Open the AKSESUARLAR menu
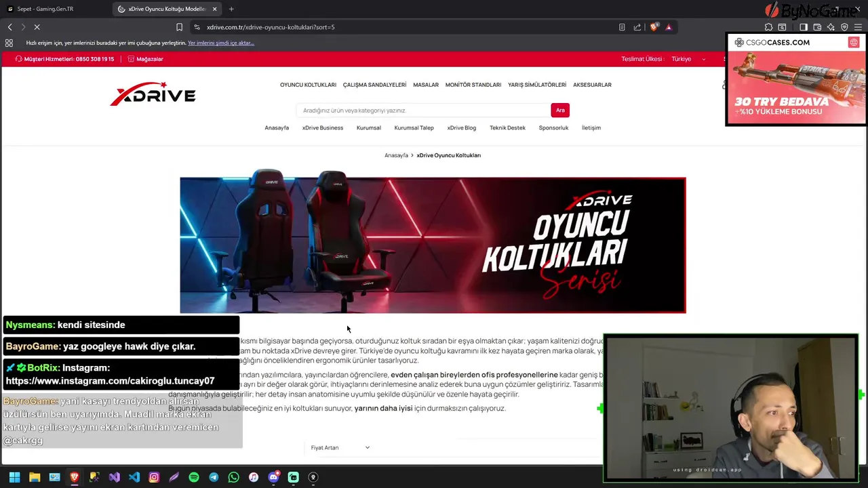The image size is (868, 488). [592, 85]
